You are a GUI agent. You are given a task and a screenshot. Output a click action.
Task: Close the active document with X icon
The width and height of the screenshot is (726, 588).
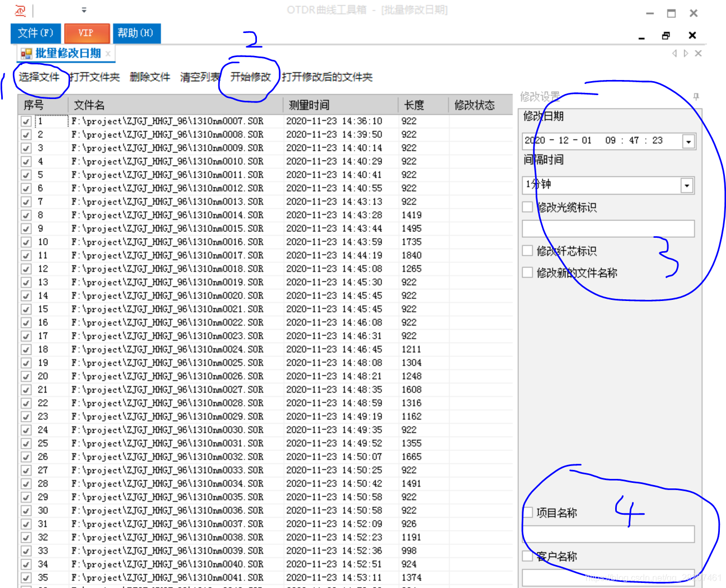pos(698,53)
